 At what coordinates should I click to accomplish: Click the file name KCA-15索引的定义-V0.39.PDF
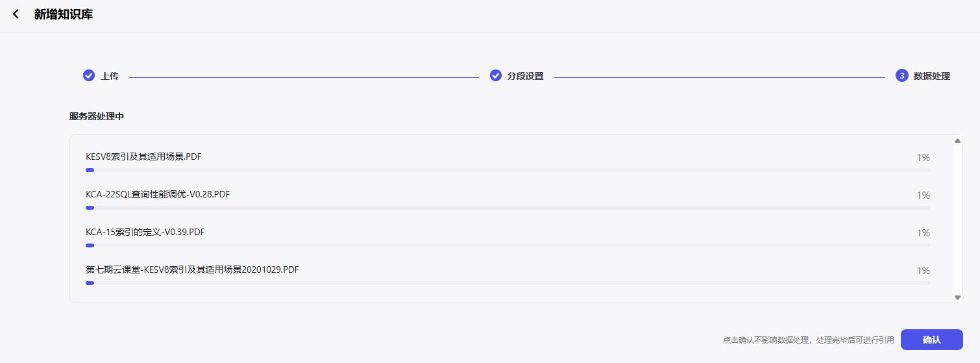[145, 232]
